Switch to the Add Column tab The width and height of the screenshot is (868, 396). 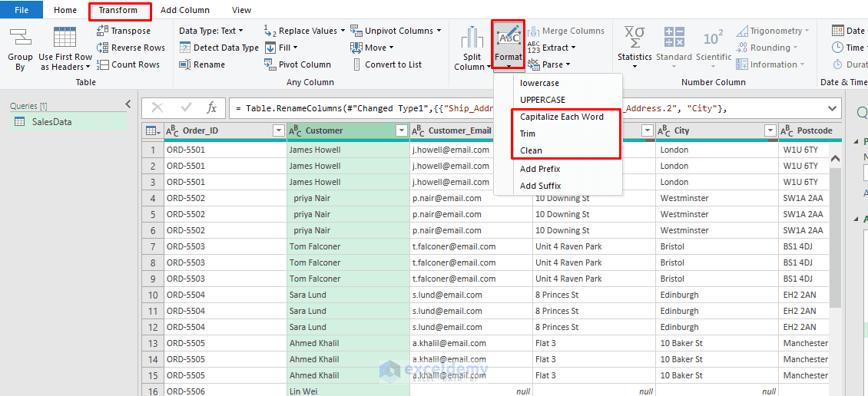[185, 10]
